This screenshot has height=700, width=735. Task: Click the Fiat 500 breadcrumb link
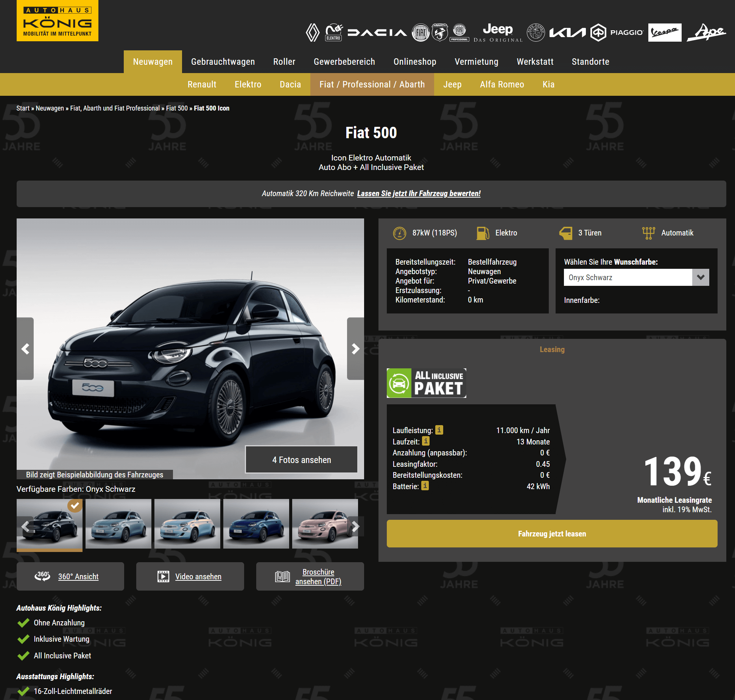(177, 108)
